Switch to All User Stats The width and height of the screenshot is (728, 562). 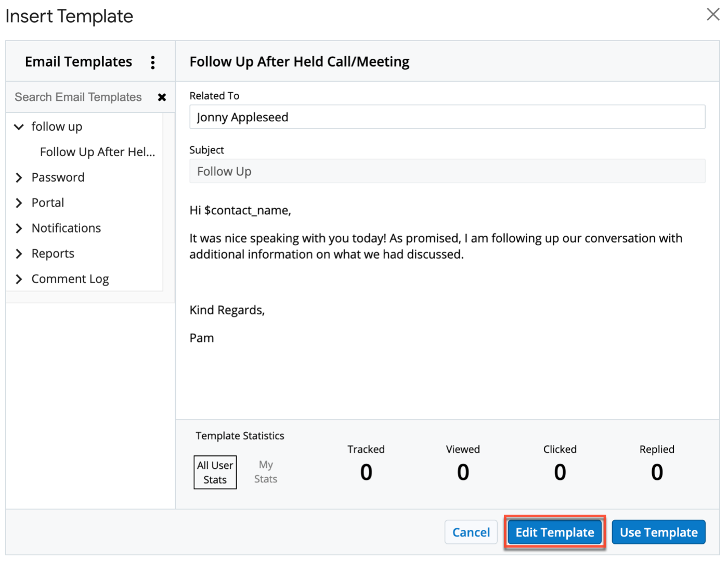[215, 472]
